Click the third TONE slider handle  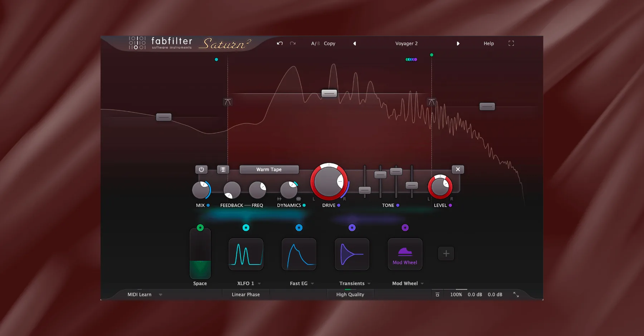pos(396,171)
